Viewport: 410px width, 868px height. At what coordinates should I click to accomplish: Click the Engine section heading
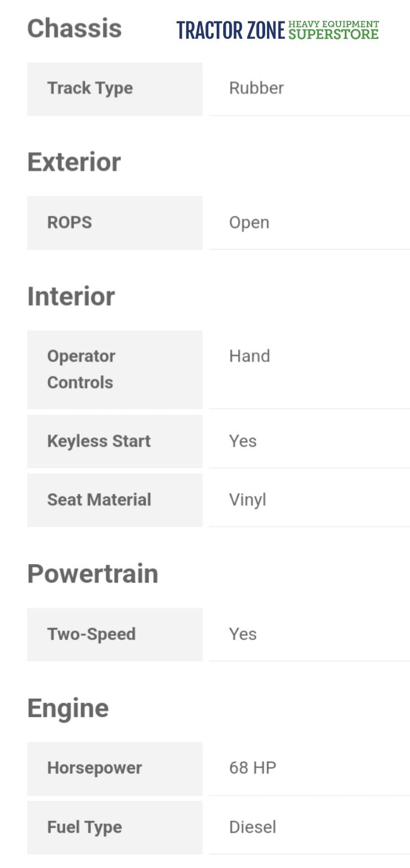click(68, 708)
